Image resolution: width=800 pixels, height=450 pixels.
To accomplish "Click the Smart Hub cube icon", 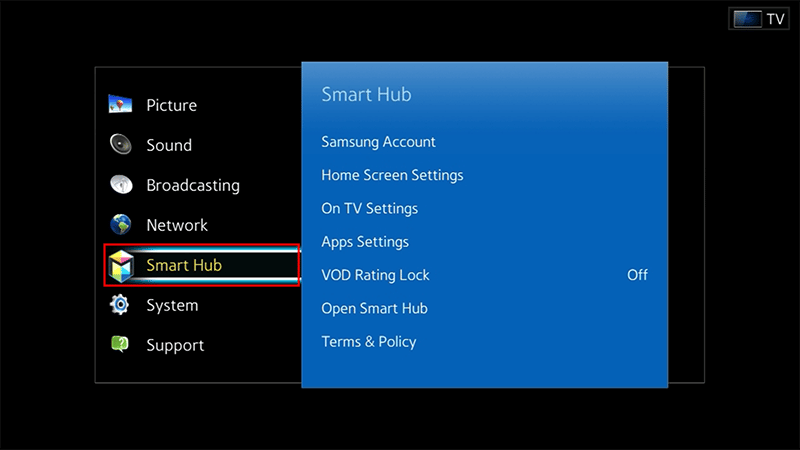I will tap(121, 265).
